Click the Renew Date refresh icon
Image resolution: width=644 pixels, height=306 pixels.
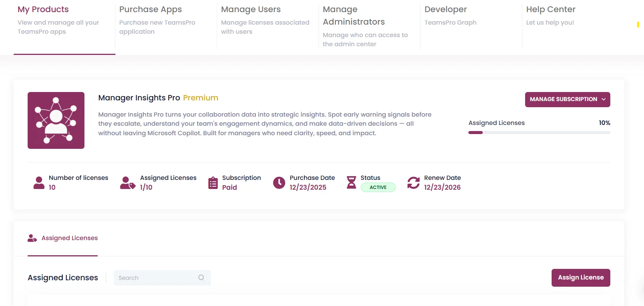413,183
